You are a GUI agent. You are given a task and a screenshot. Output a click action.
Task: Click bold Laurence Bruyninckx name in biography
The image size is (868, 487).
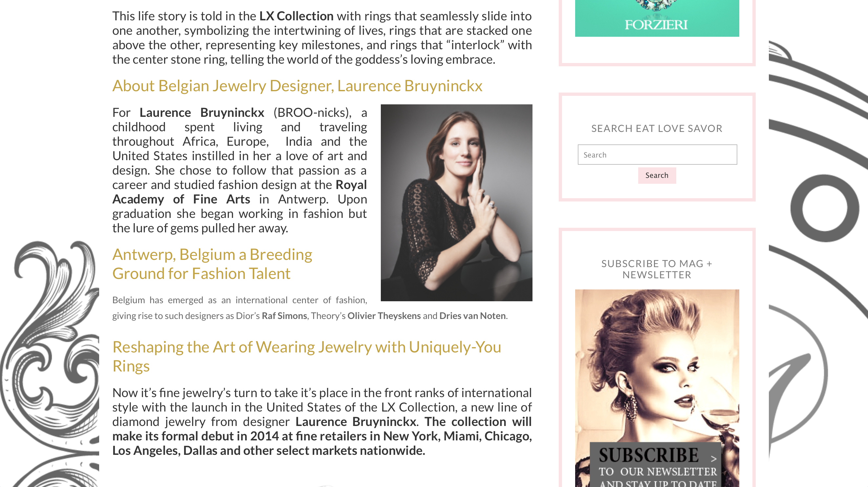click(202, 112)
